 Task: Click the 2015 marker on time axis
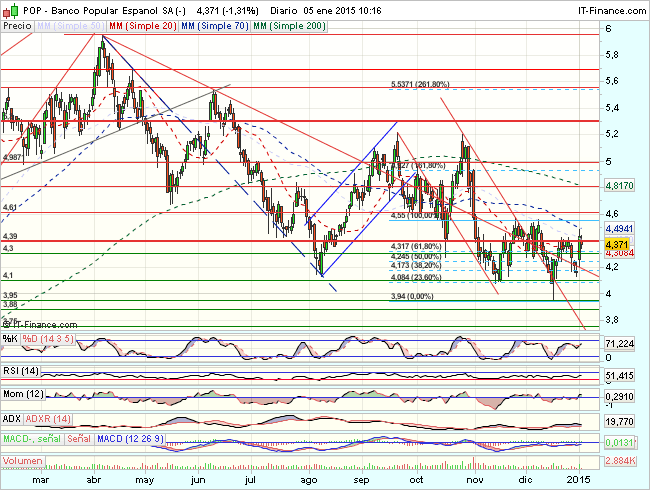pyautogui.click(x=579, y=480)
